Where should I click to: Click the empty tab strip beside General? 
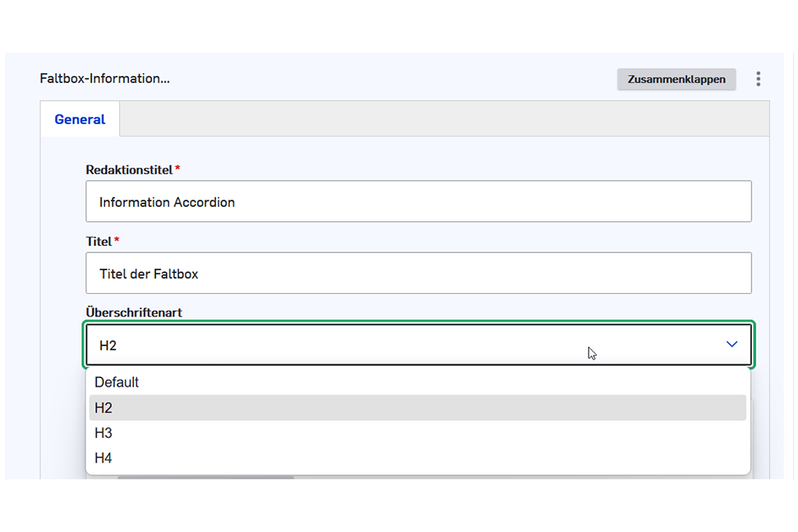point(443,119)
